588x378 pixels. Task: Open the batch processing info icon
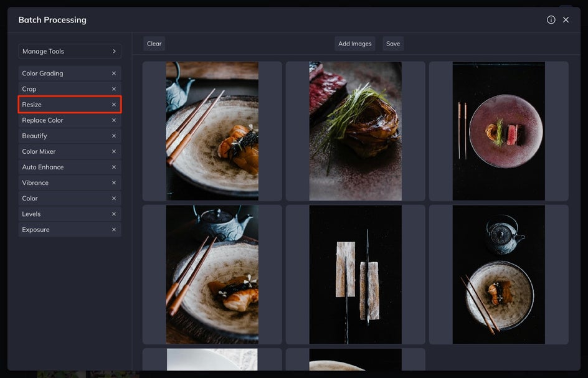click(x=551, y=20)
